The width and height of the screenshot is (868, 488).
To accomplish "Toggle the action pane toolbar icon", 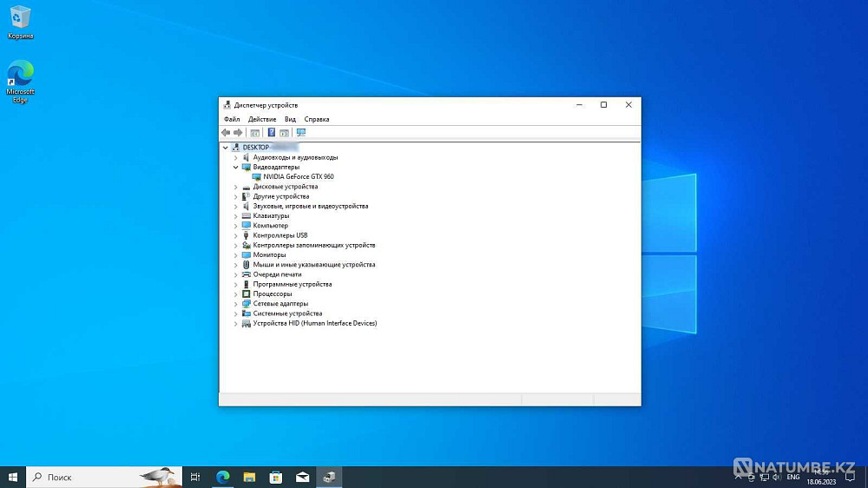I will [284, 133].
